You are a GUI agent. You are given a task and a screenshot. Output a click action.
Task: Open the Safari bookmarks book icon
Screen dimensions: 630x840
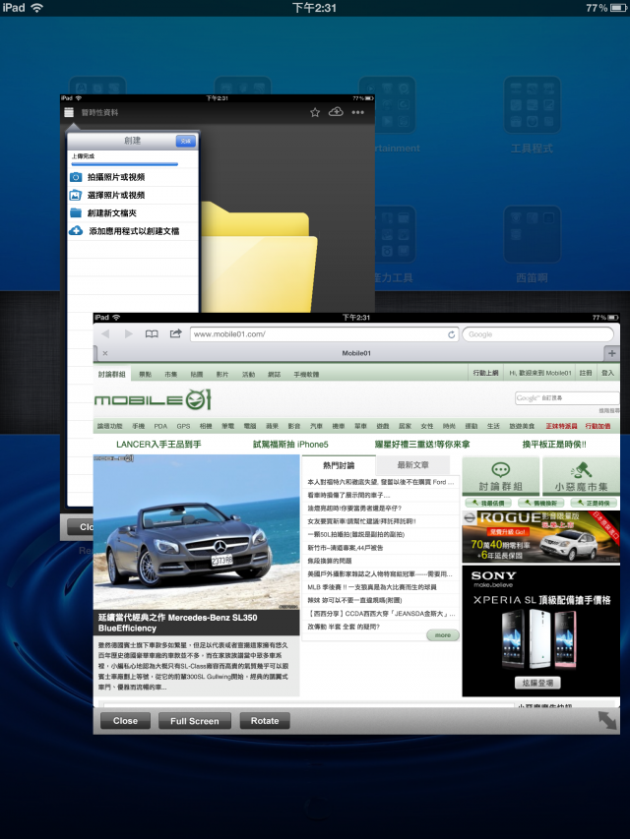pyautogui.click(x=152, y=333)
